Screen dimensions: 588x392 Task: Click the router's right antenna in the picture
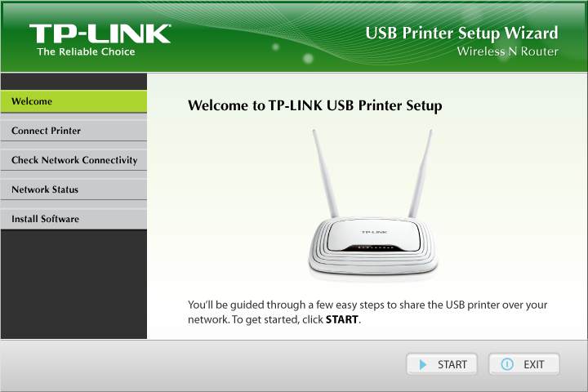click(x=421, y=173)
